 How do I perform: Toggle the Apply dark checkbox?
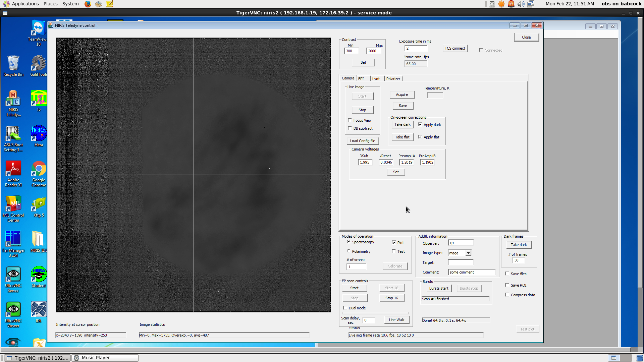(x=420, y=124)
